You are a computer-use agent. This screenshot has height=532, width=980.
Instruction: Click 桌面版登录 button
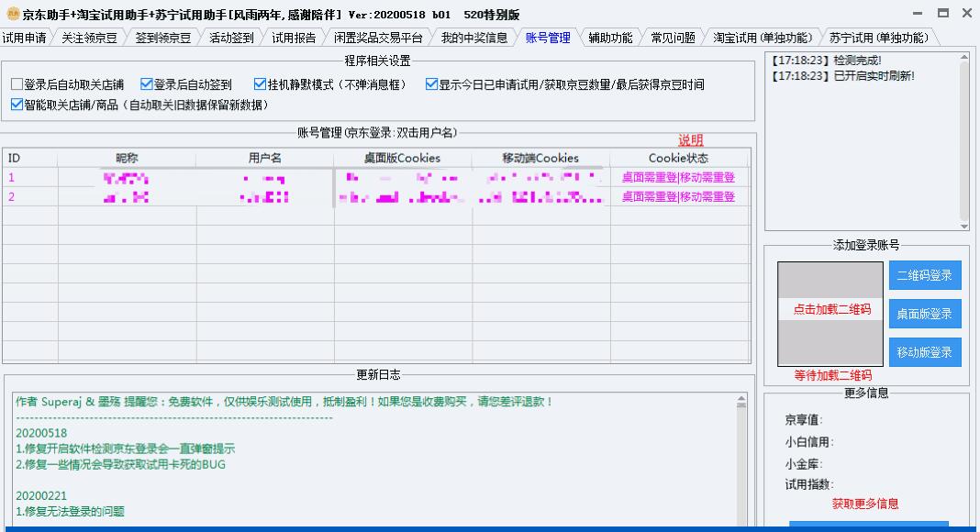pos(925,314)
